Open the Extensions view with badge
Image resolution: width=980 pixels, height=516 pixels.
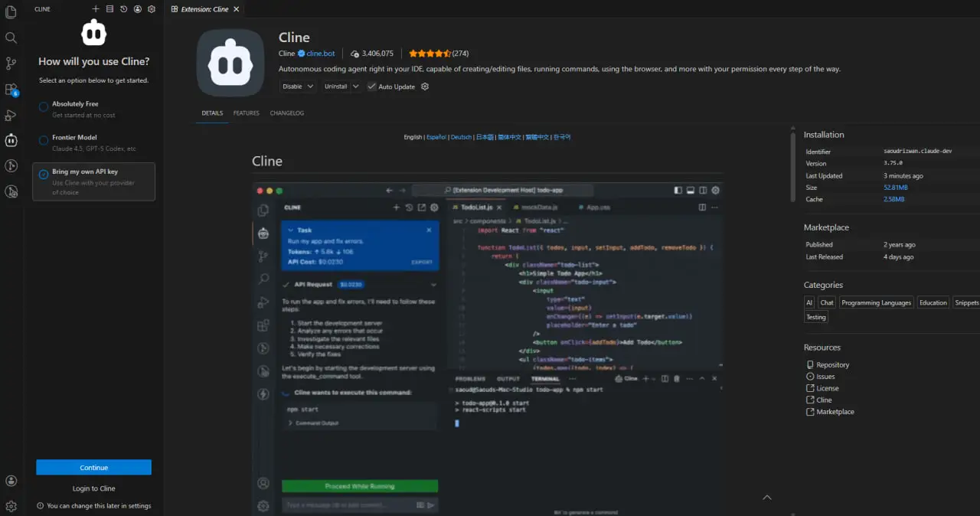pos(11,90)
